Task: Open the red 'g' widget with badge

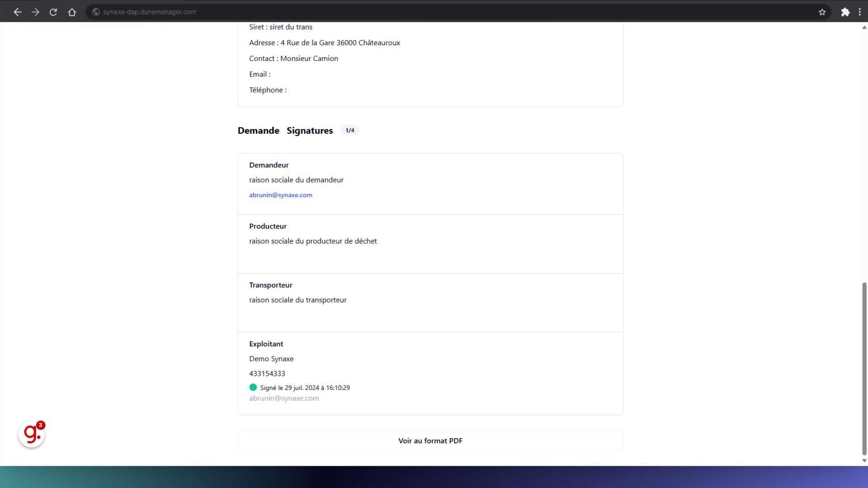Action: click(32, 434)
